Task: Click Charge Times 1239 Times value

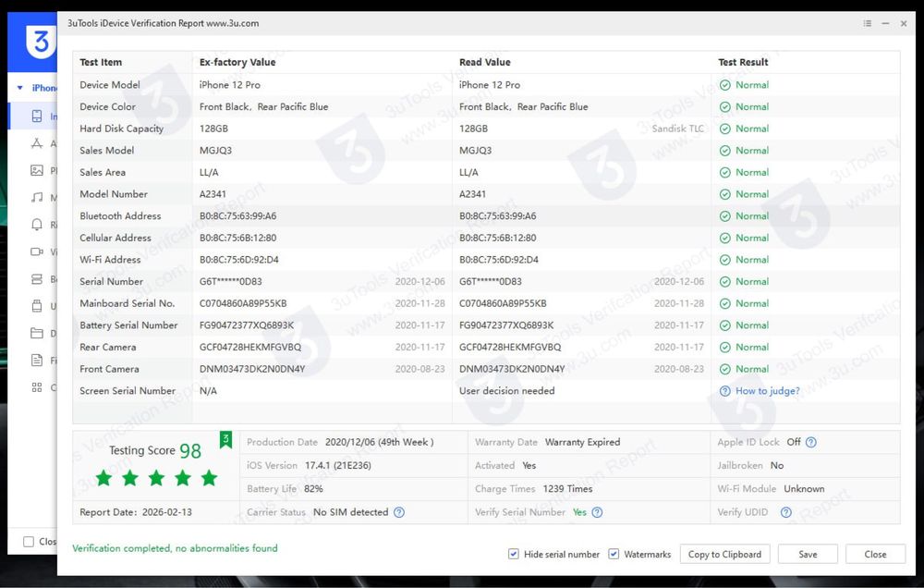Action: click(567, 489)
